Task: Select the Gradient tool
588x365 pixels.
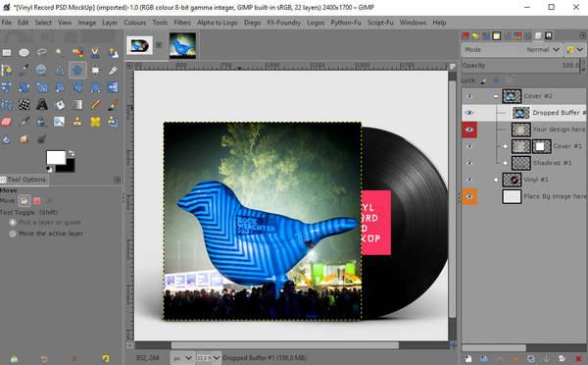Action: click(77, 104)
